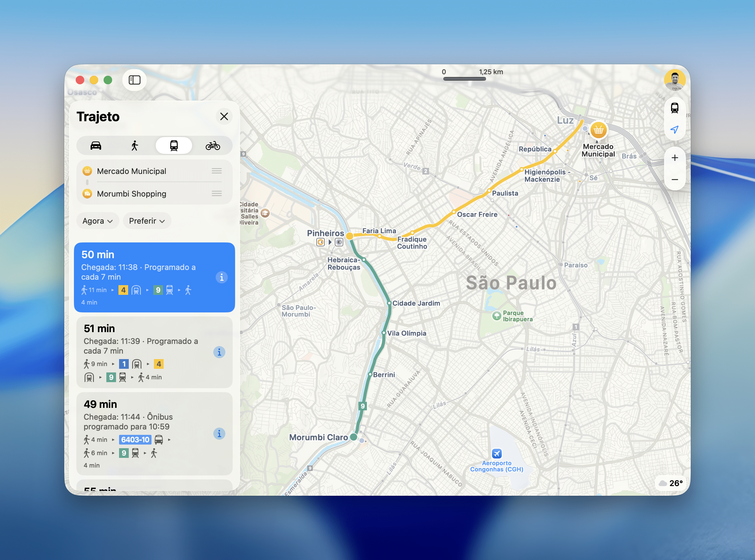
Task: Toggle the sidebar panel button
Action: (x=135, y=80)
